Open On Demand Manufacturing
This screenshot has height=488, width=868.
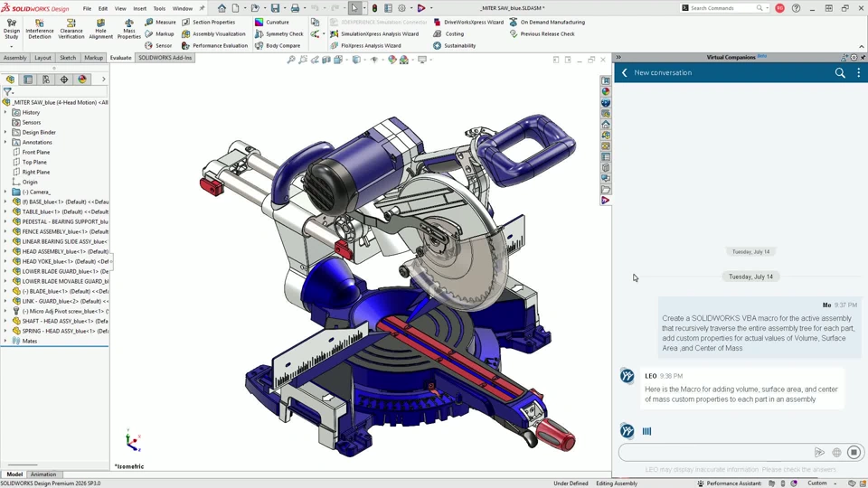547,22
